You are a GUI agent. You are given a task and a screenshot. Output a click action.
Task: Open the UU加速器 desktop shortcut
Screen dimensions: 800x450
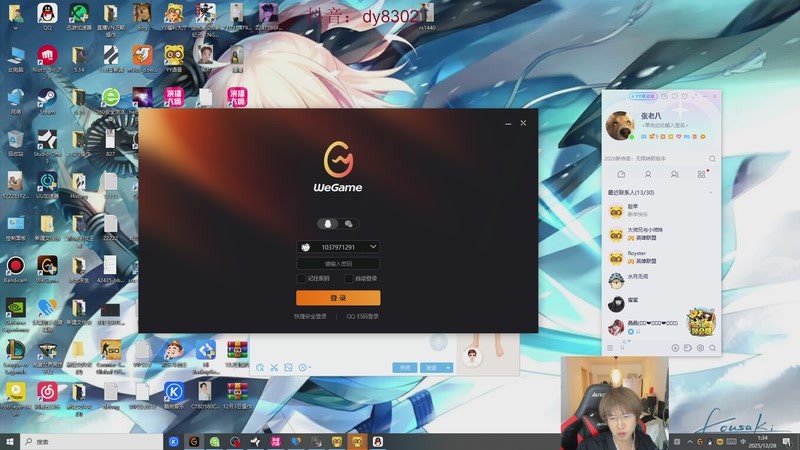(x=47, y=185)
